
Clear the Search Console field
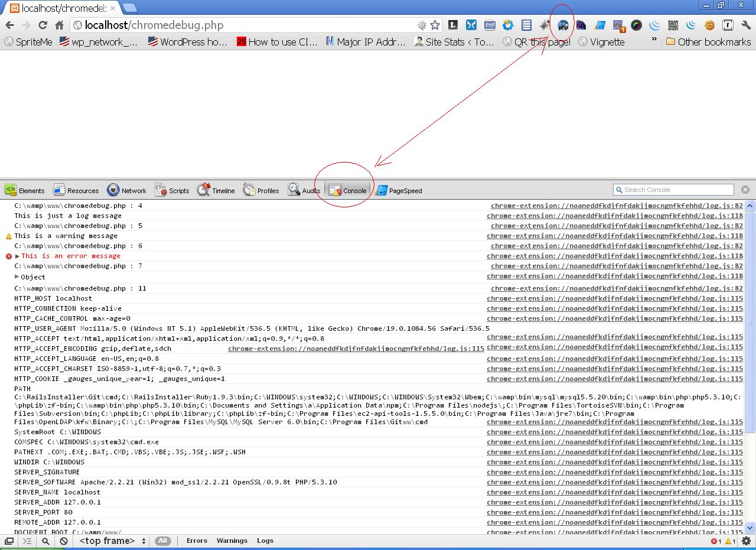click(745, 190)
